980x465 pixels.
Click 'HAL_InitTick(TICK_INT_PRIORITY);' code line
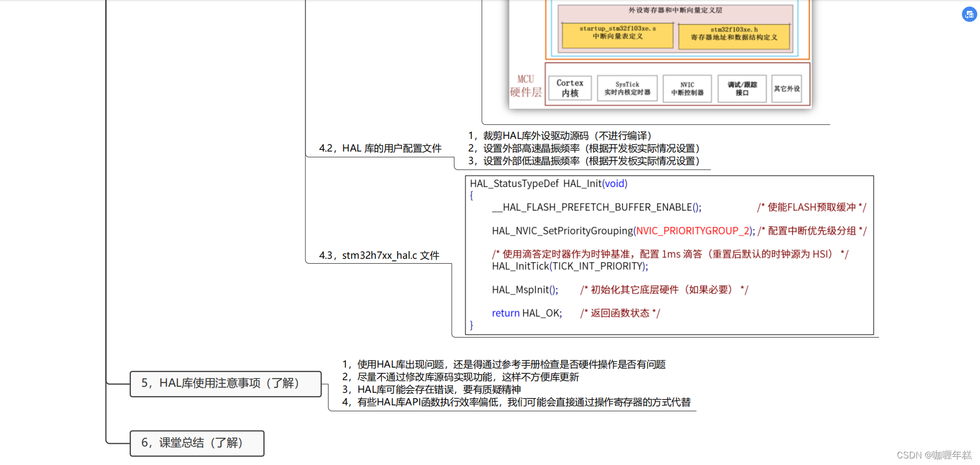pos(570,266)
